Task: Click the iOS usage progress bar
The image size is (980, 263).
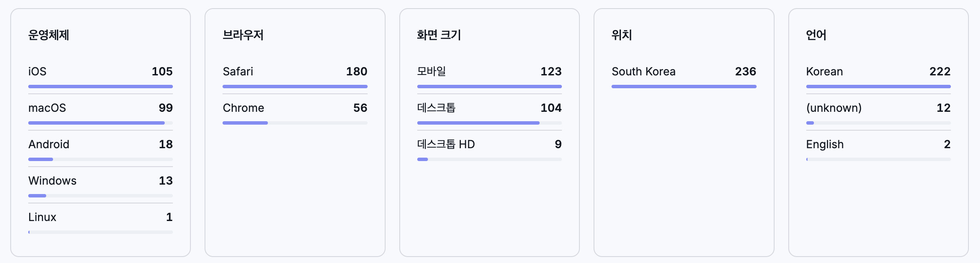Action: pos(101,87)
